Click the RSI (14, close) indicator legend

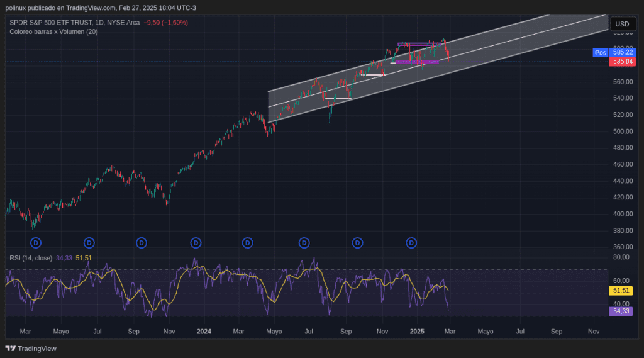click(x=31, y=258)
